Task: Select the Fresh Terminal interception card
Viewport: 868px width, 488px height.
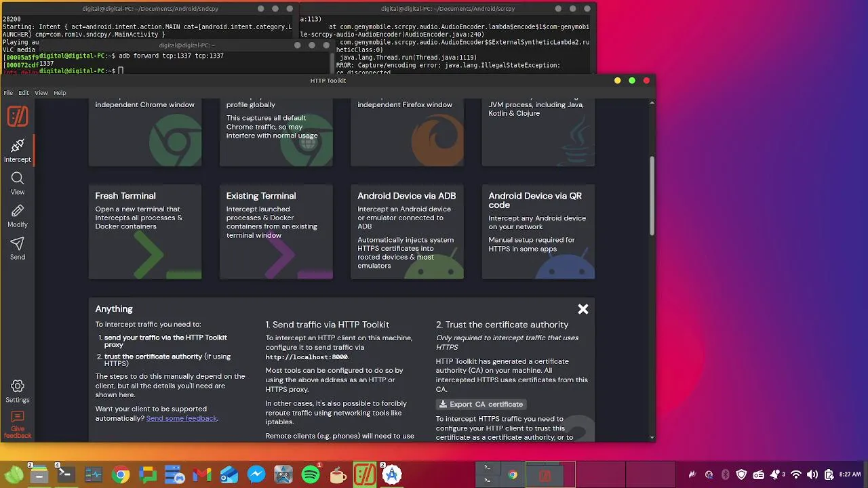Action: point(145,232)
